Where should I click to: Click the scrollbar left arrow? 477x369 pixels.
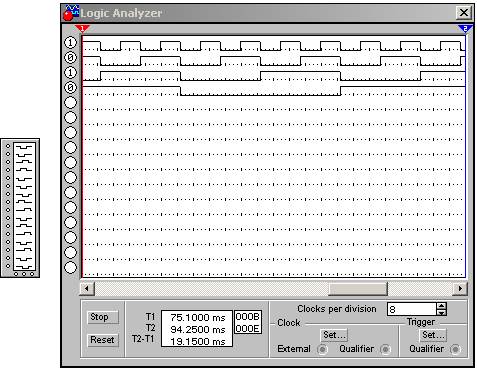tap(87, 288)
